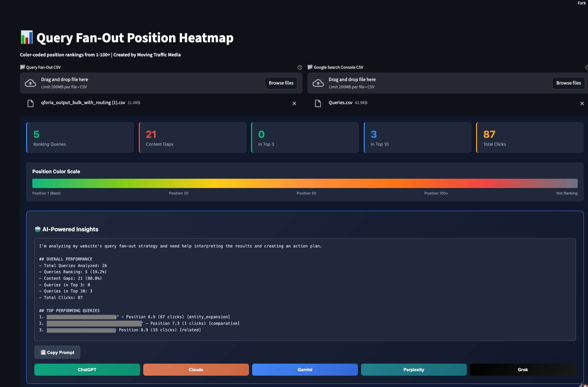Viewport: 588px width, 387px height.
Task: Click the Query Fan-Out Position Heatmap heading
Action: (x=135, y=38)
